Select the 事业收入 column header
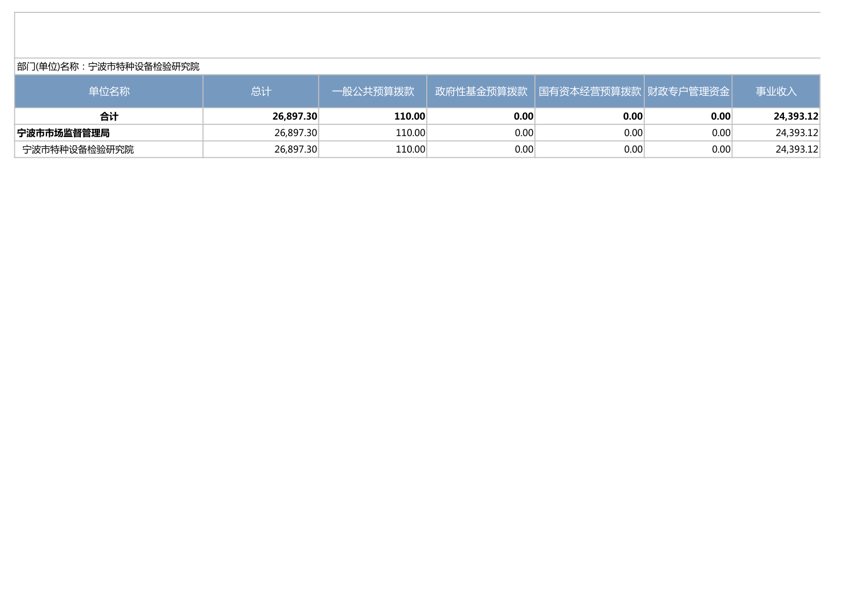 (x=776, y=91)
